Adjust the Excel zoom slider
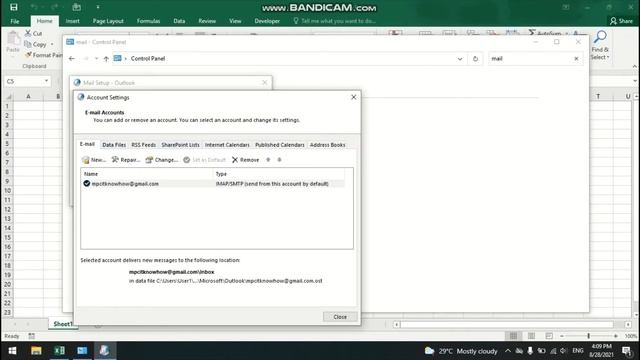Image resolution: width=640 pixels, height=360 pixels. point(589,336)
